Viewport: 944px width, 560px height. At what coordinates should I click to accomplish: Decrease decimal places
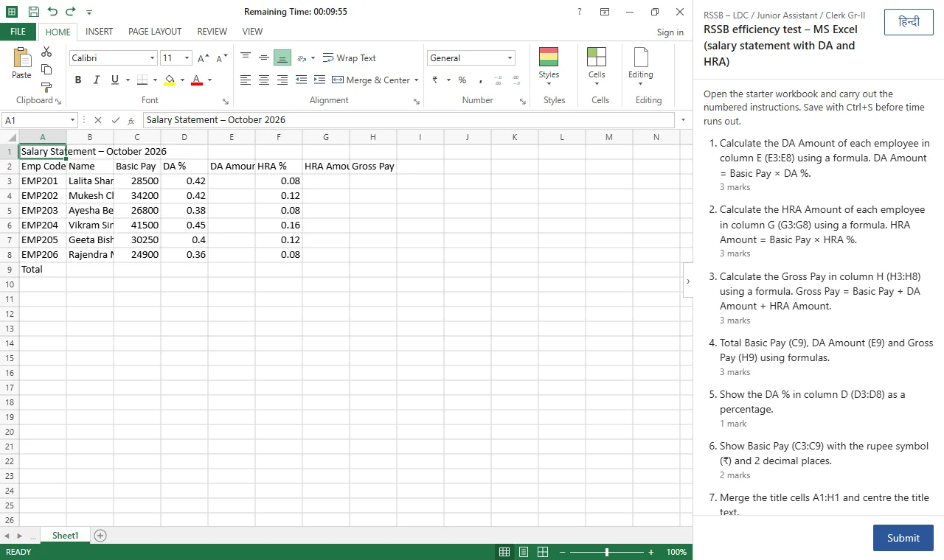516,80
